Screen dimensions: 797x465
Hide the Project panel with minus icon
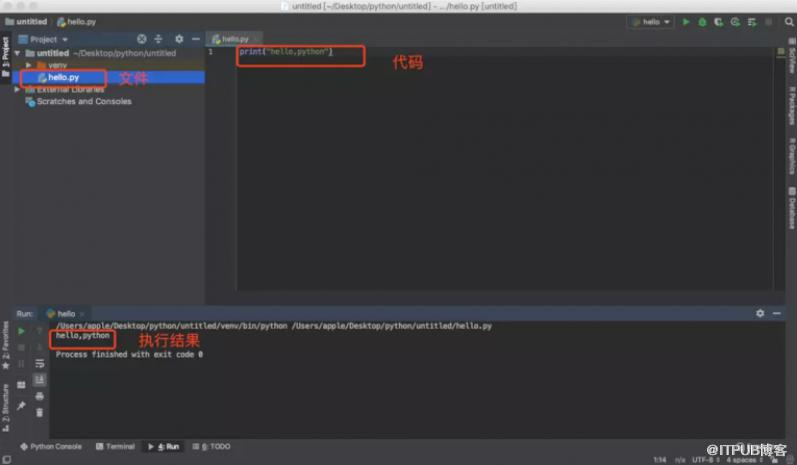coord(196,39)
